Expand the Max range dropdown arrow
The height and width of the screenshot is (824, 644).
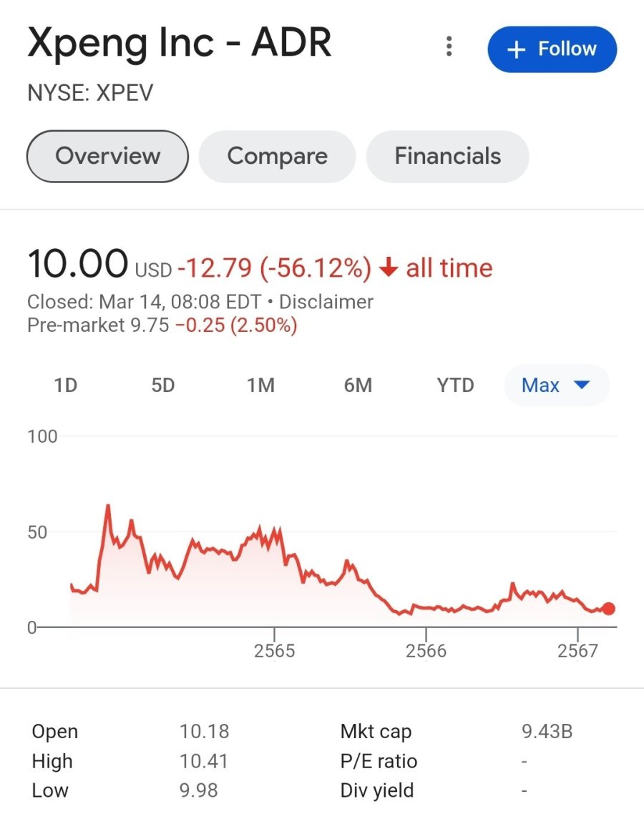click(582, 385)
